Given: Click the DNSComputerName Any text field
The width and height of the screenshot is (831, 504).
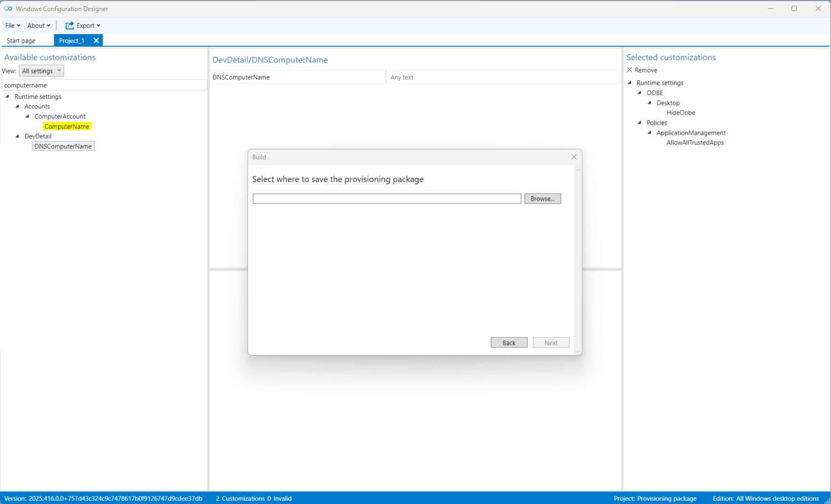Looking at the screenshot, I should coord(503,77).
